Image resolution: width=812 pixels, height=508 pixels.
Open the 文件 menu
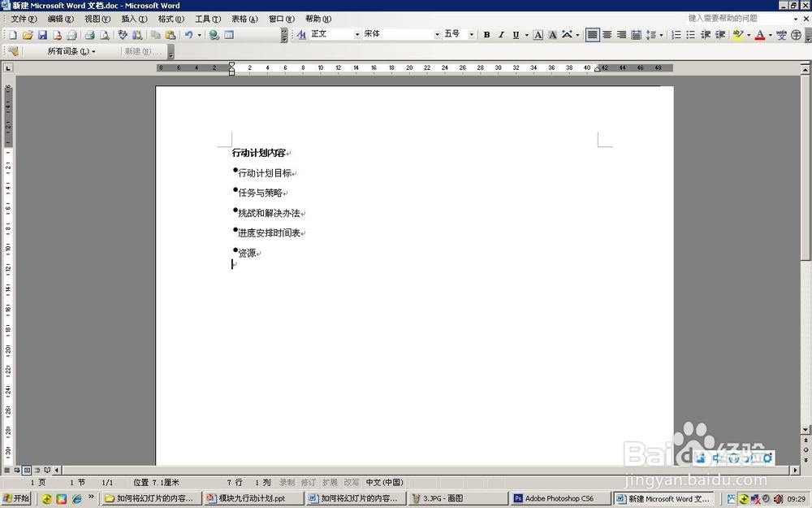(x=24, y=19)
